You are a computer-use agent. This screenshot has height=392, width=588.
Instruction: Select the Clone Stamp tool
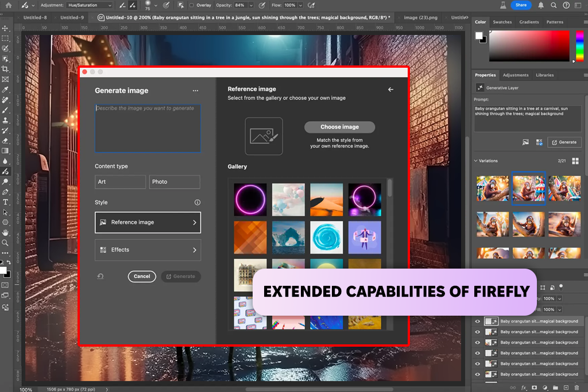5,121
